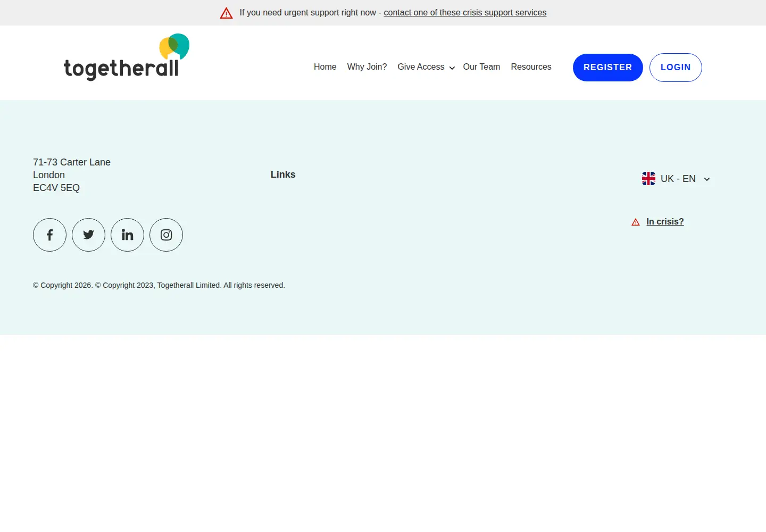The width and height of the screenshot is (766, 532).
Task: Click the LOGIN button
Action: click(676, 68)
